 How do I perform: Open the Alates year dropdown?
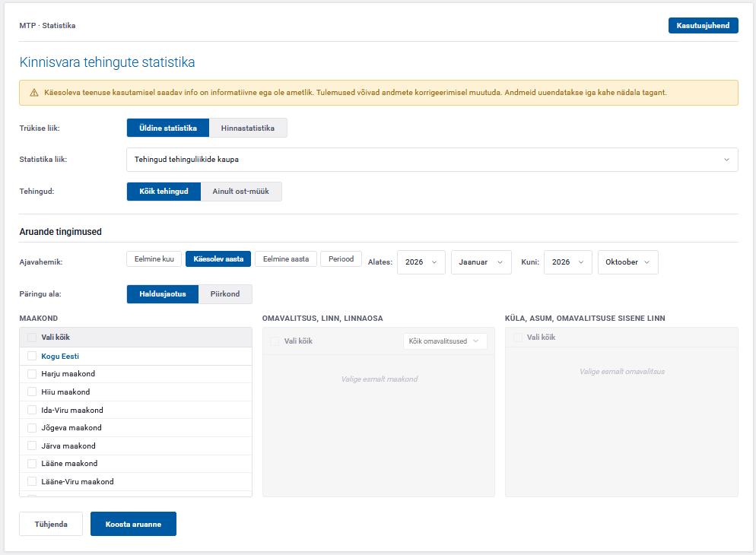tap(421, 262)
